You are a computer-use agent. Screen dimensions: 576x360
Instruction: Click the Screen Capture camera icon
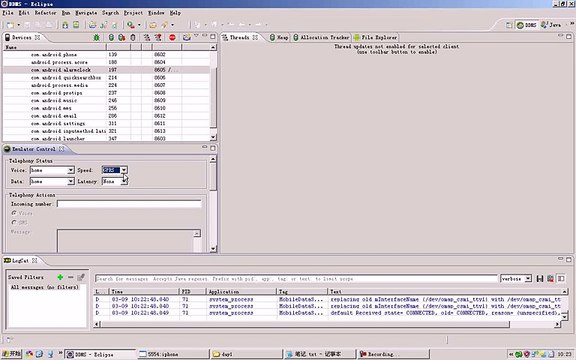coord(187,37)
